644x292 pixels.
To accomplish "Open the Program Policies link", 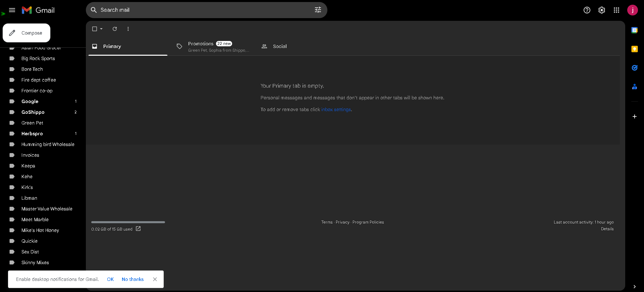I will (368, 222).
